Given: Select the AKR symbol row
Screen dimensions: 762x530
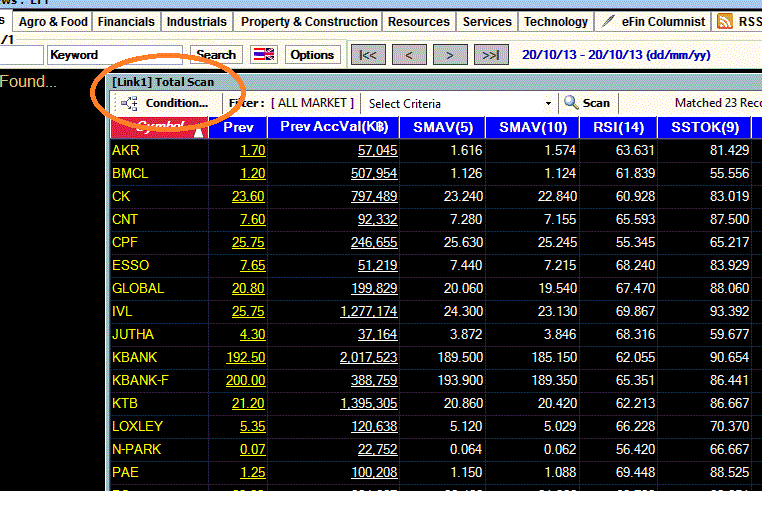Looking at the screenshot, I should [x=126, y=151].
